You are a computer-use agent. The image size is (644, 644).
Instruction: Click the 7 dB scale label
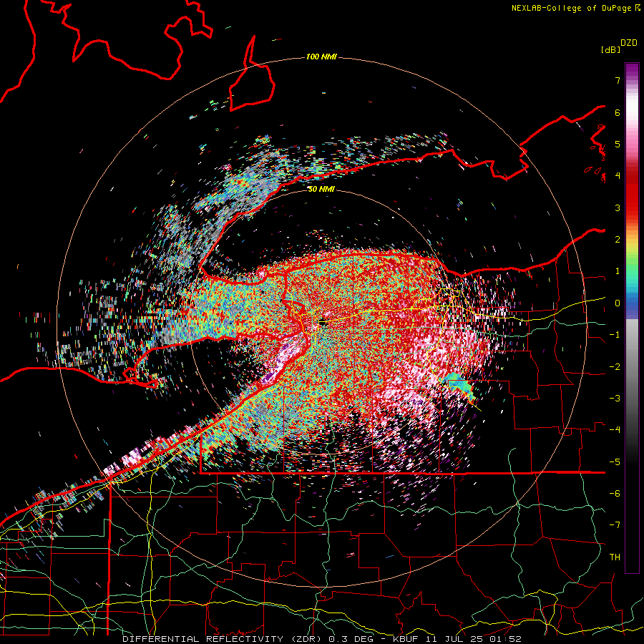click(618, 80)
